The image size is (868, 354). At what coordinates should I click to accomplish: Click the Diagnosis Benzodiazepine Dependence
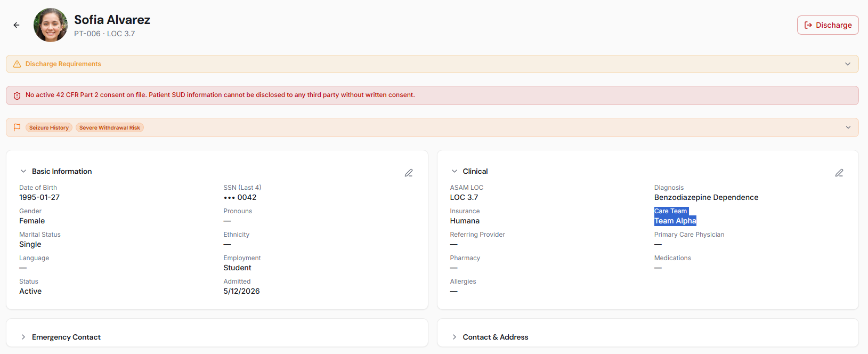point(706,197)
